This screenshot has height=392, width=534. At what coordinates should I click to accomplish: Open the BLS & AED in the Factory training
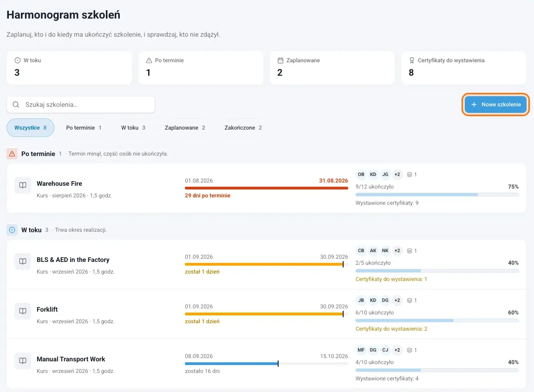click(73, 260)
